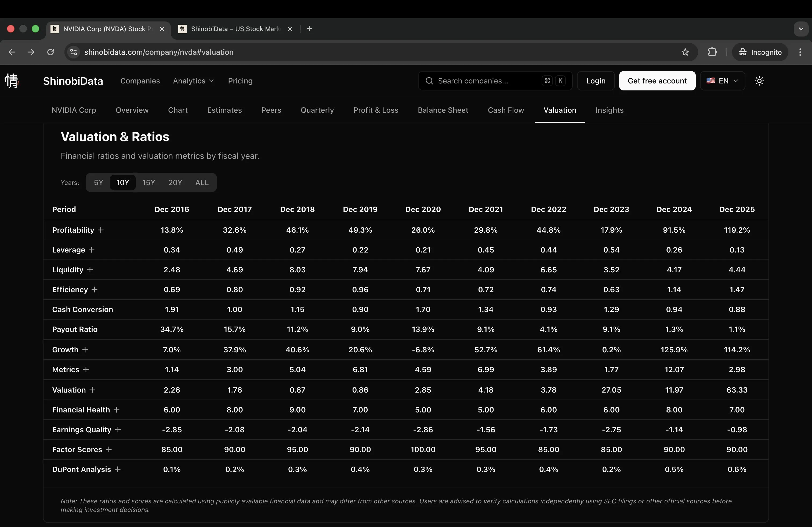Expand the Profitability row
The width and height of the screenshot is (812, 527).
click(101, 230)
